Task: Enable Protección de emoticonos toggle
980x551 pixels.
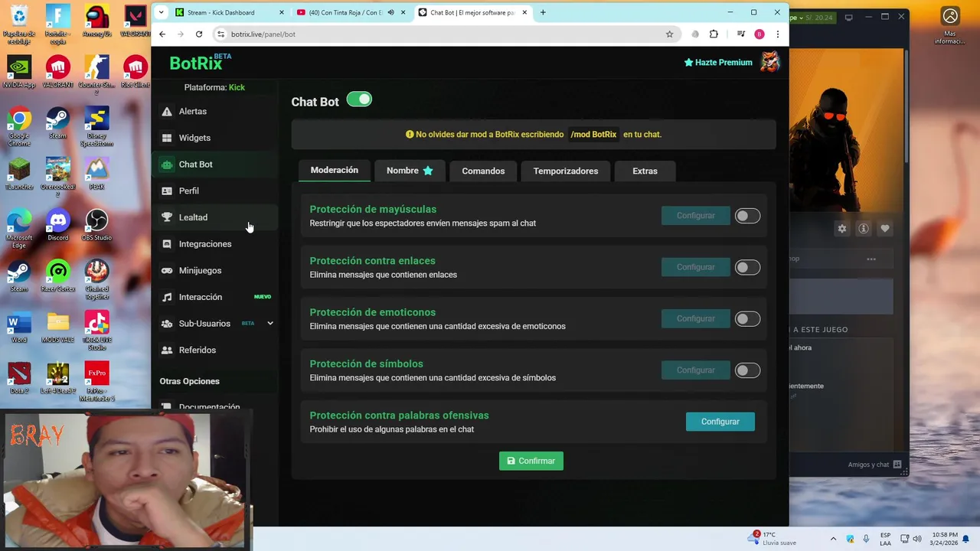Action: 747,319
